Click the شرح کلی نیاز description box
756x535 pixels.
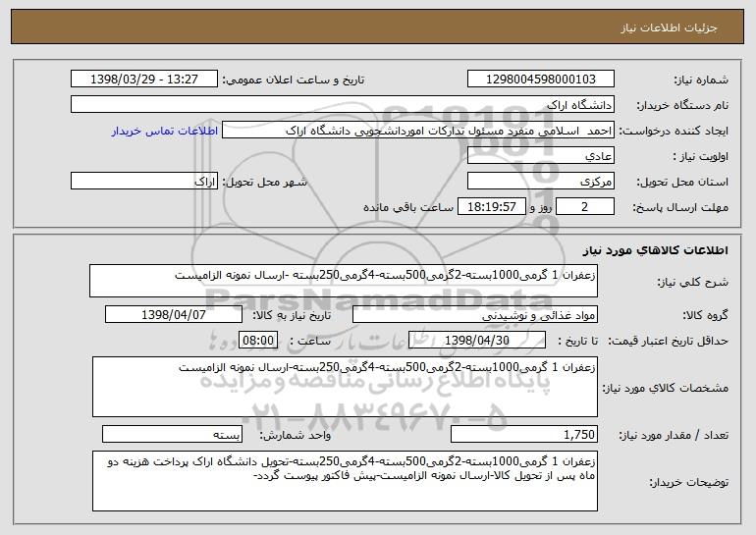(344, 281)
